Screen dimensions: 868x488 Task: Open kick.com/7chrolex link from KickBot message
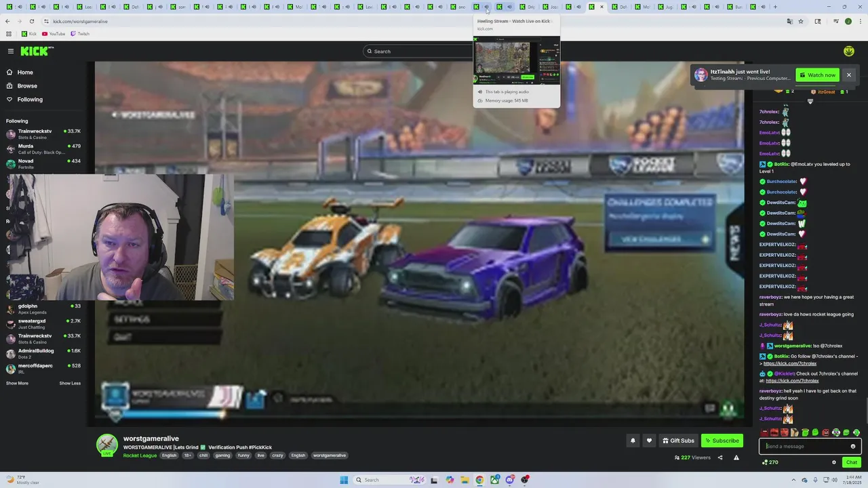tap(792, 381)
